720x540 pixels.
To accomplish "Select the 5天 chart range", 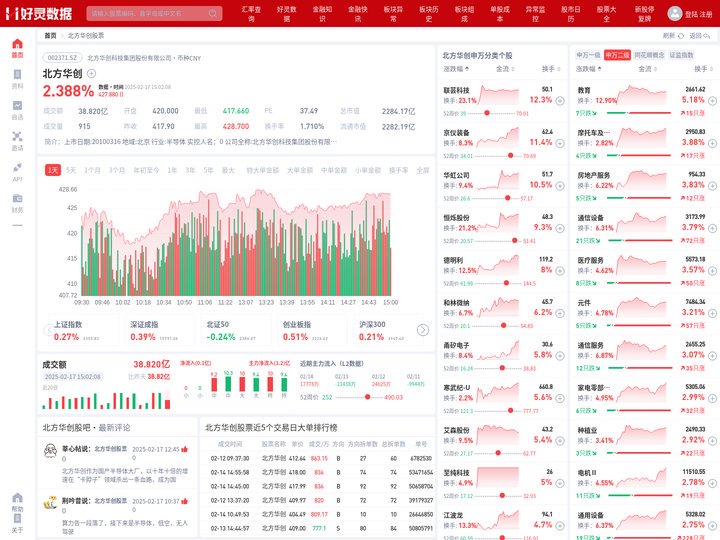I will (x=71, y=170).
